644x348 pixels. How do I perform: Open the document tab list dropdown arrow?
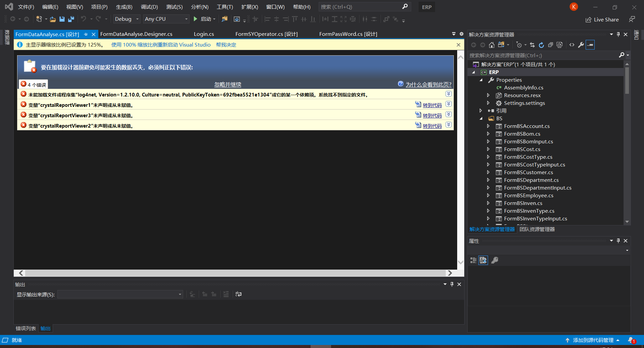tap(453, 34)
